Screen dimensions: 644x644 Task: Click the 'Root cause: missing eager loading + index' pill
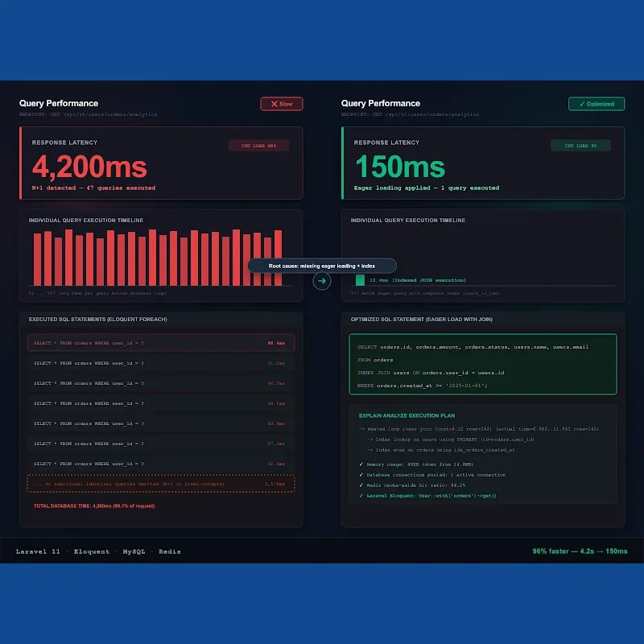322,266
